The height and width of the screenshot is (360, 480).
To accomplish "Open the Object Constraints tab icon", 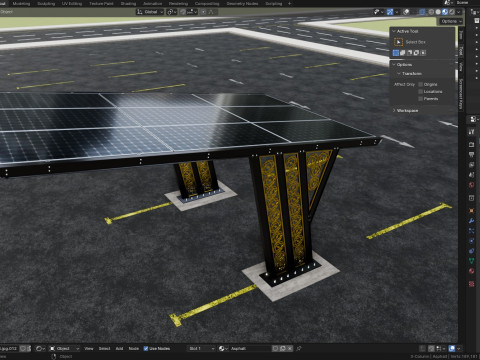I will point(471,251).
